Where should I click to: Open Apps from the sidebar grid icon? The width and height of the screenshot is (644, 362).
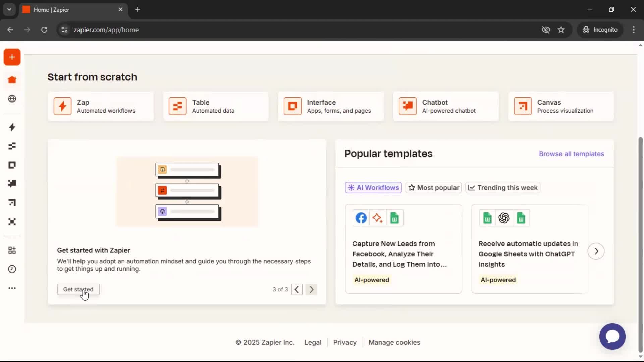[12, 250]
